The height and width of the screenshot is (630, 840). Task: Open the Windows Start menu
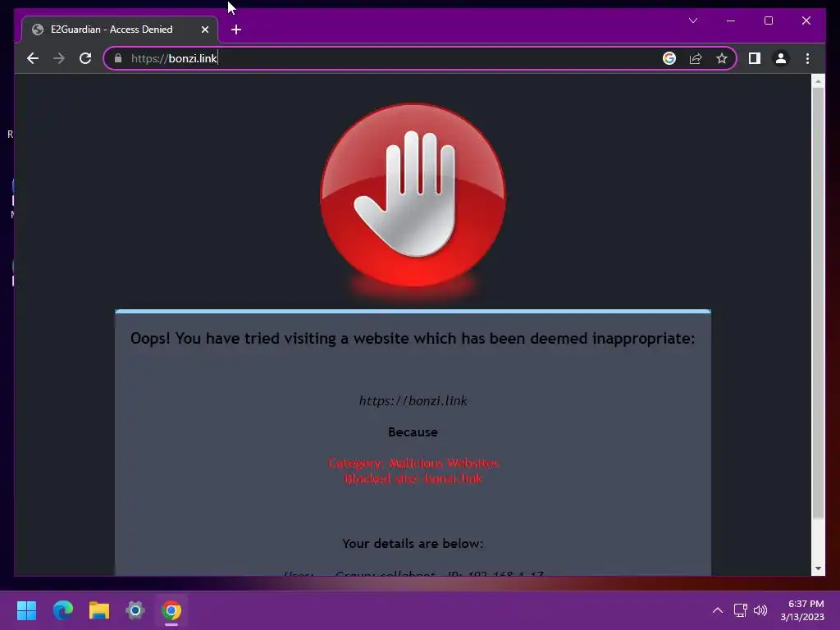tap(26, 610)
